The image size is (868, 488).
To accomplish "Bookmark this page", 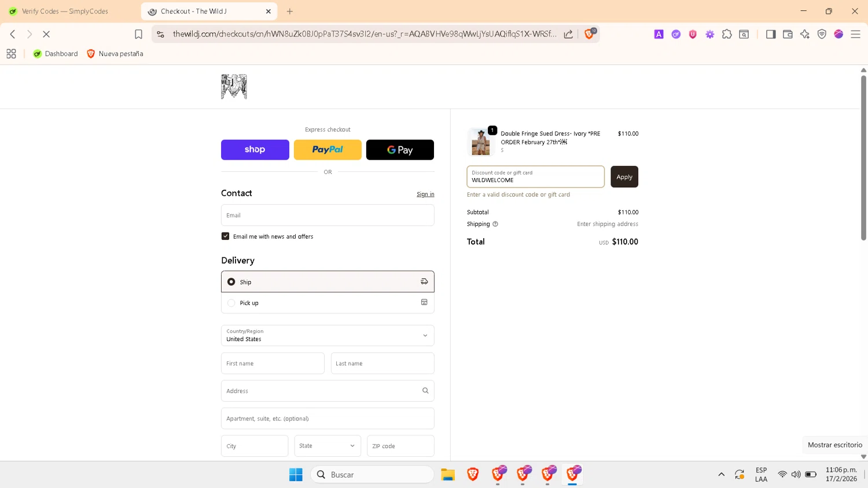I will pos(138,34).
